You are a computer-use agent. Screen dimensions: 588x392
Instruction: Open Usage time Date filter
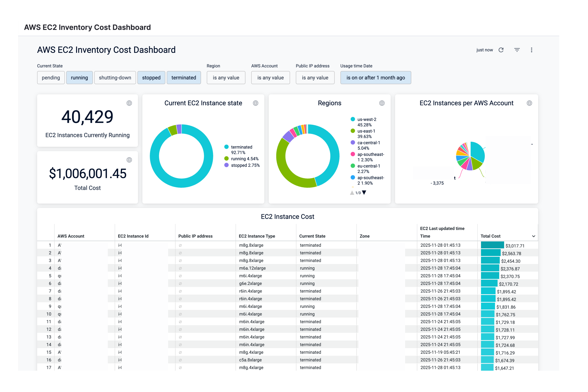(x=375, y=78)
